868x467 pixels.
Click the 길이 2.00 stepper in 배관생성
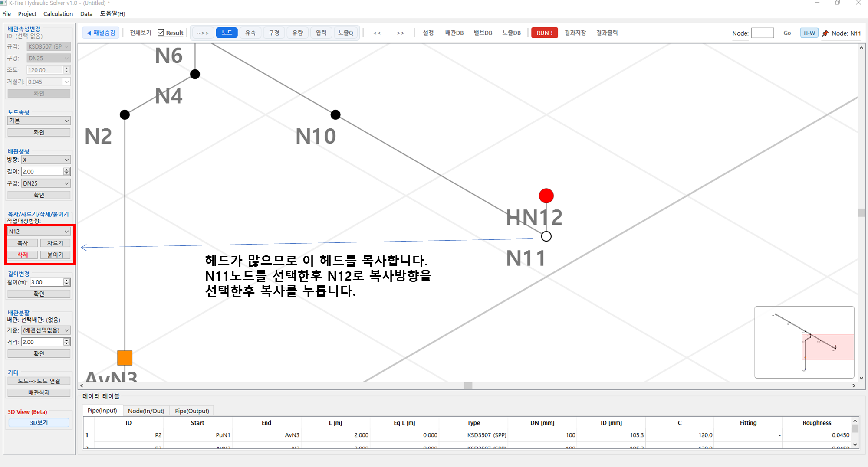(x=66, y=172)
